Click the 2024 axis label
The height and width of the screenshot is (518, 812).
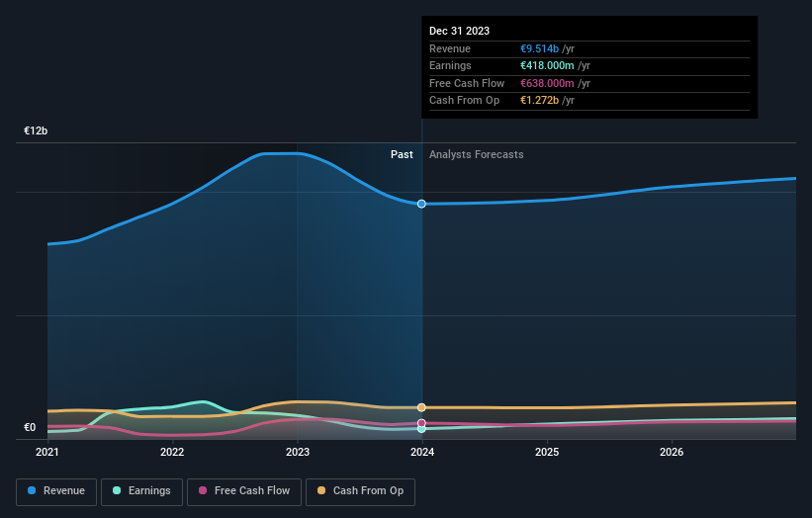click(x=422, y=453)
